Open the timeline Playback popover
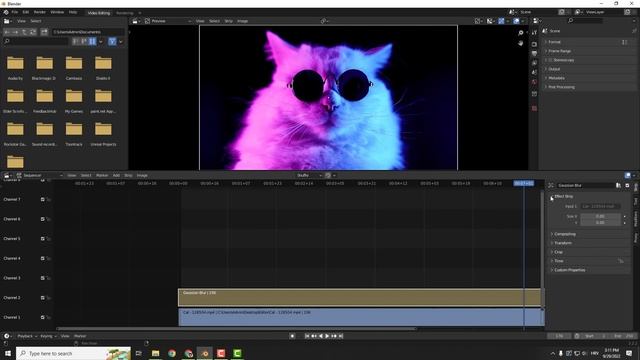 [27, 336]
